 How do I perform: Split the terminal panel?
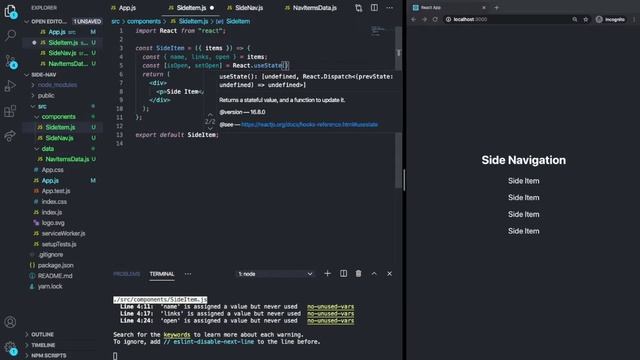click(343, 273)
